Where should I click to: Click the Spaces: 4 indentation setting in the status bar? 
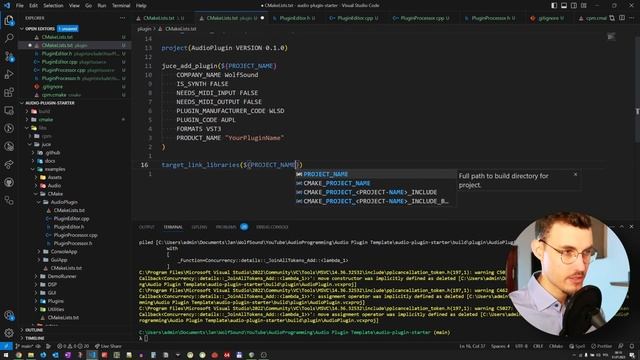coord(500,346)
